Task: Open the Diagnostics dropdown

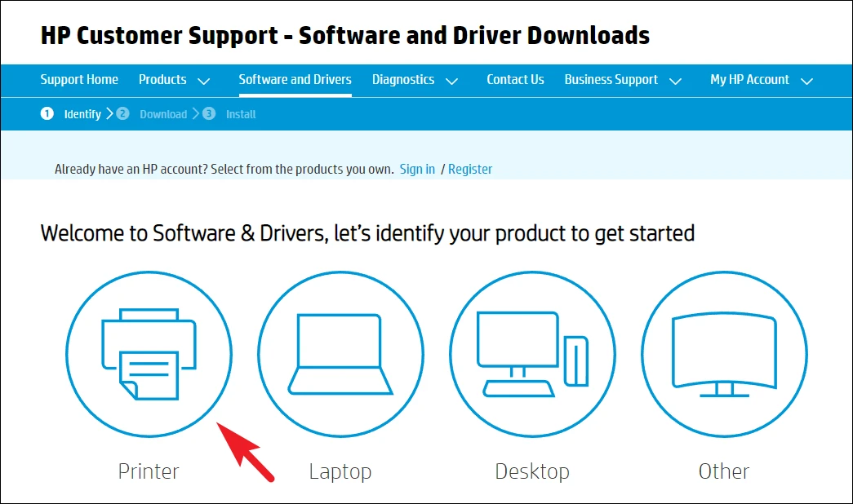Action: [415, 80]
